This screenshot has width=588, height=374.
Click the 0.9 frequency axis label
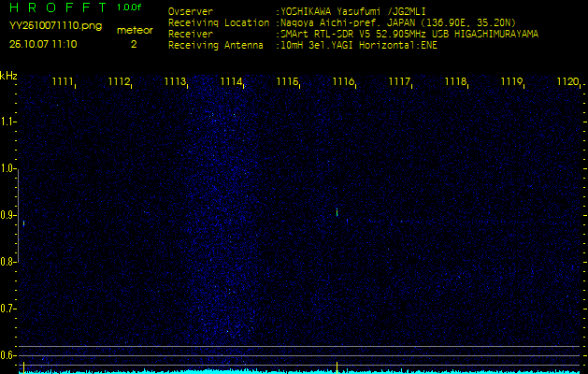click(7, 215)
